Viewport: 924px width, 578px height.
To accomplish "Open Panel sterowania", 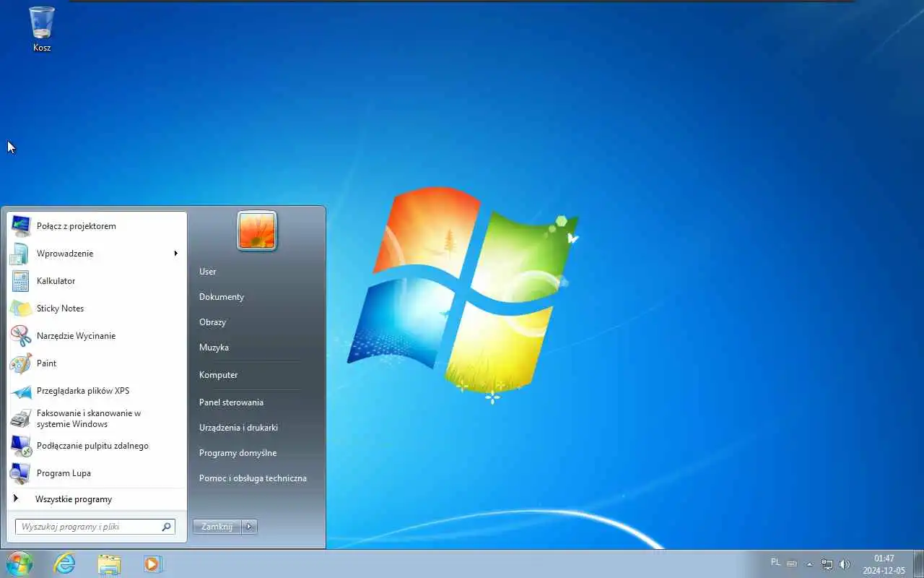I will pyautogui.click(x=231, y=402).
